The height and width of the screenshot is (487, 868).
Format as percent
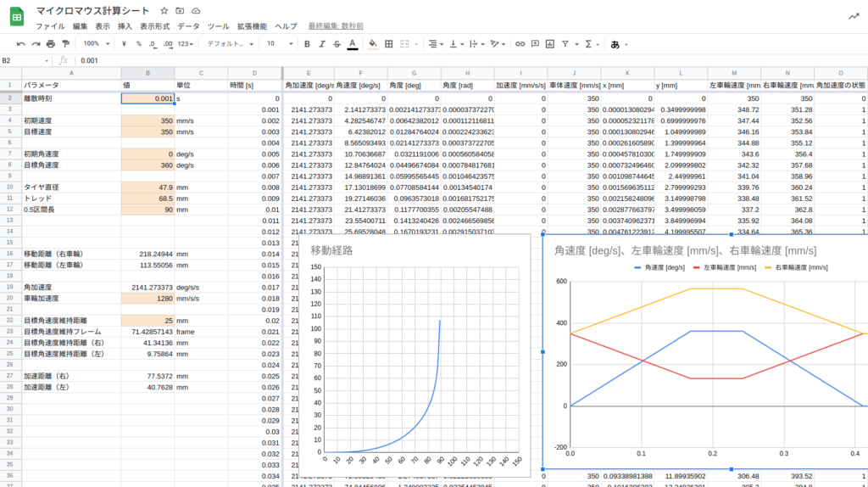[x=138, y=44]
